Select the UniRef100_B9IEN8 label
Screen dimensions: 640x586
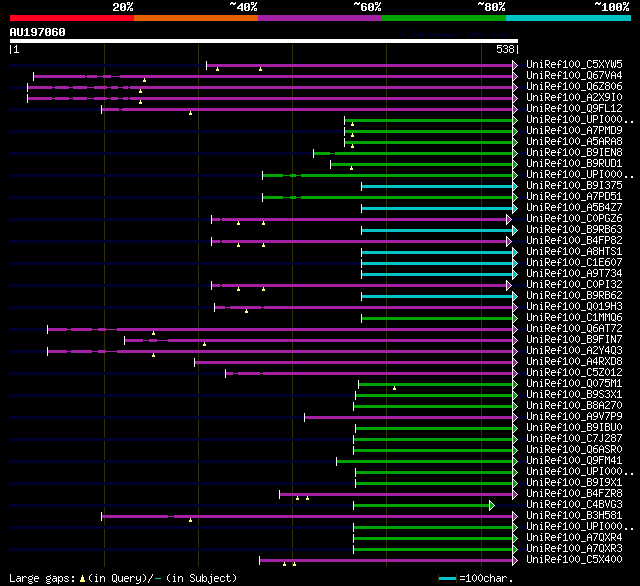574,153
